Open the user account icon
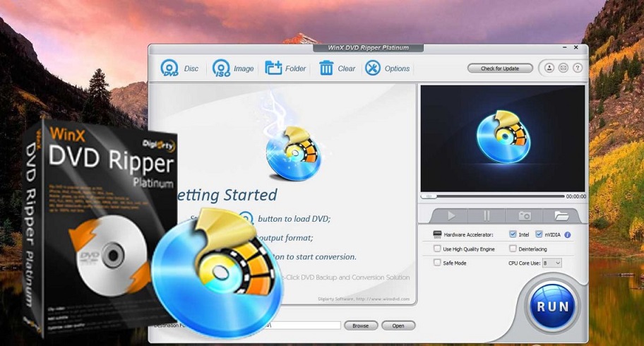 click(549, 68)
